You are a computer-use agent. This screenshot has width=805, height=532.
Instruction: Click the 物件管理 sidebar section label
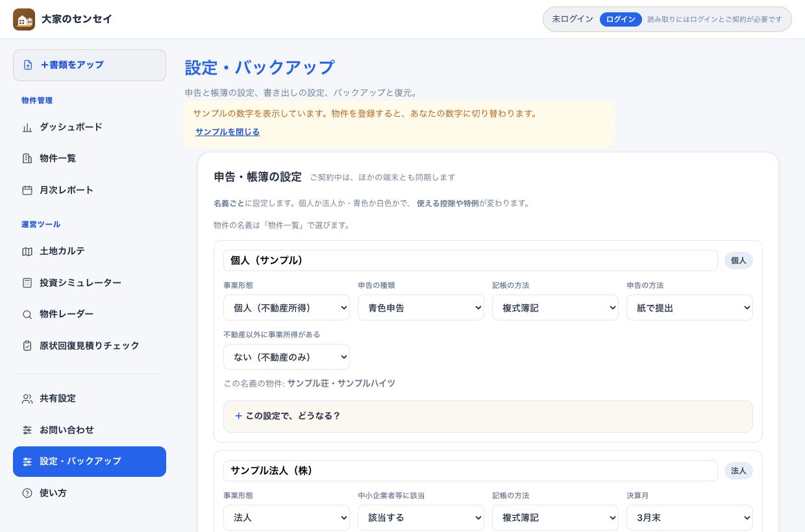[x=37, y=101]
